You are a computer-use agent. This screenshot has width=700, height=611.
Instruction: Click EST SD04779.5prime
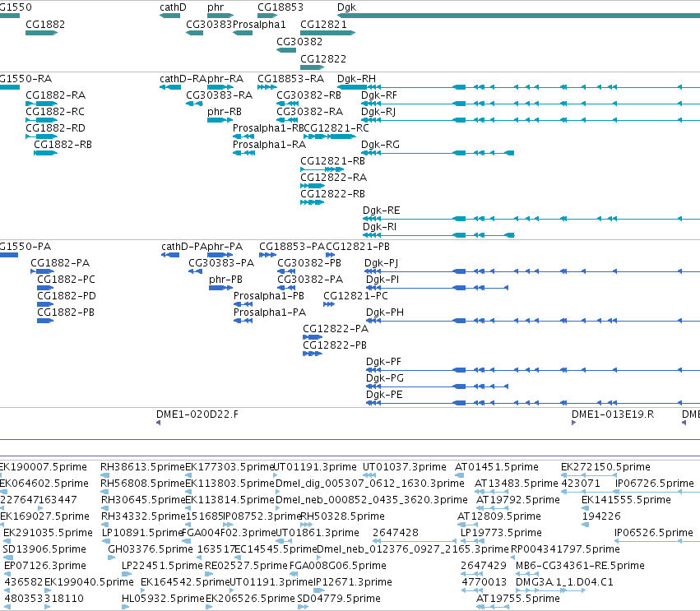(x=339, y=599)
